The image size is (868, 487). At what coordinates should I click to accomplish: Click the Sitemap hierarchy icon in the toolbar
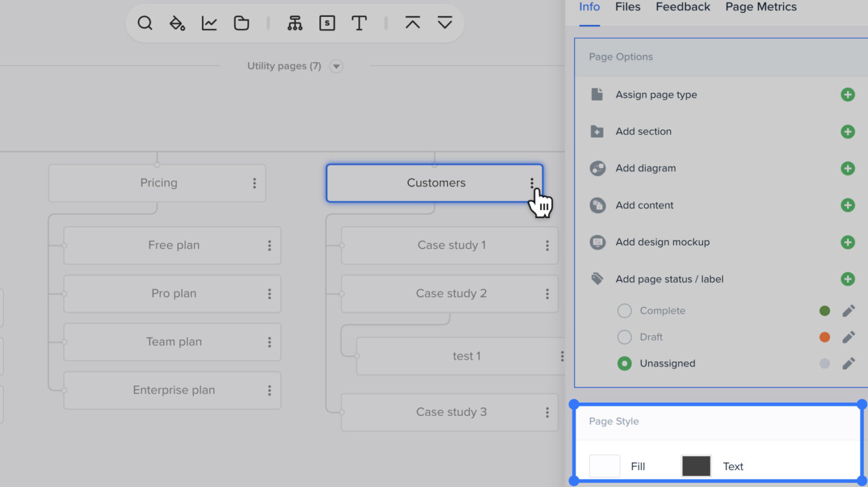296,23
